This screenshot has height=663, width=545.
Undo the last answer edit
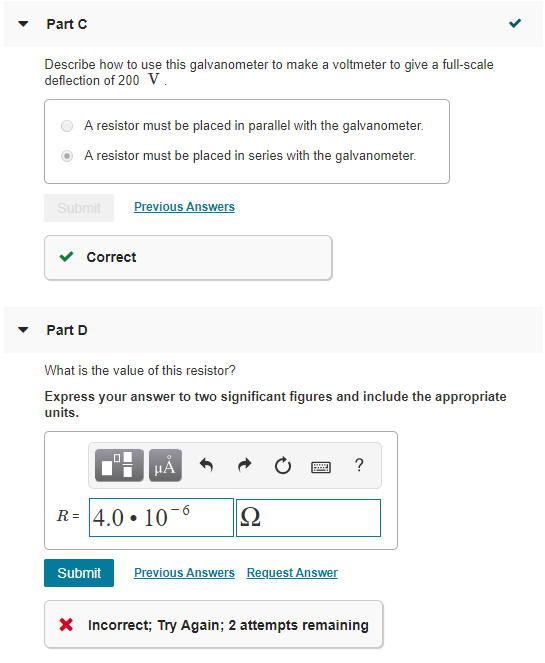206,465
